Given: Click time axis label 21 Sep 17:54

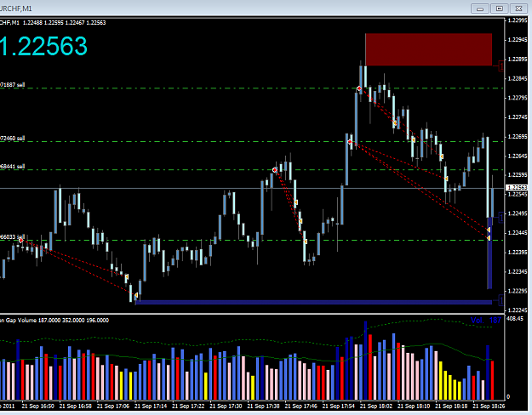Looking at the screenshot, I should pos(339,406).
